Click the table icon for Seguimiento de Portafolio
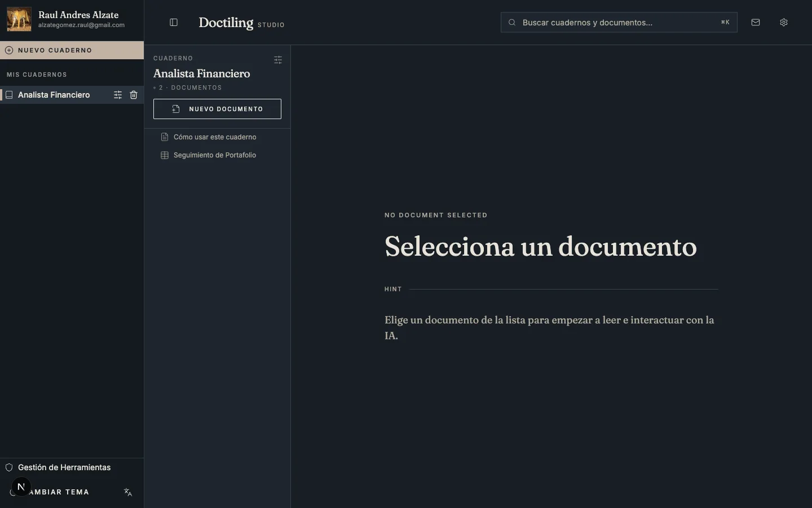Screen dimensions: 812x508 tap(165, 155)
